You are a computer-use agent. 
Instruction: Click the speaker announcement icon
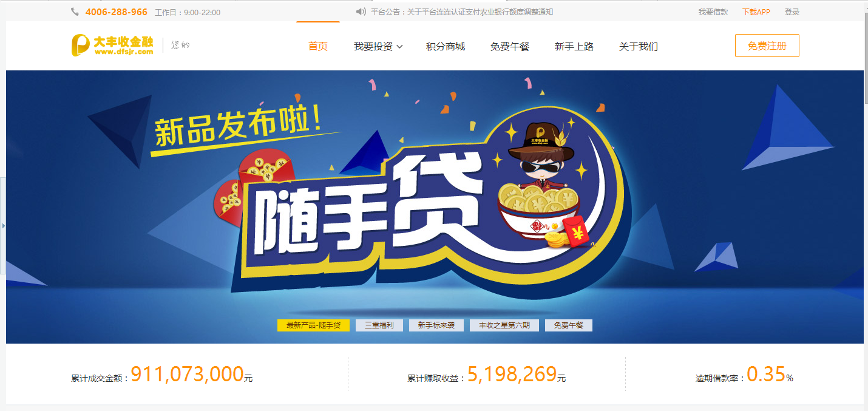[361, 12]
